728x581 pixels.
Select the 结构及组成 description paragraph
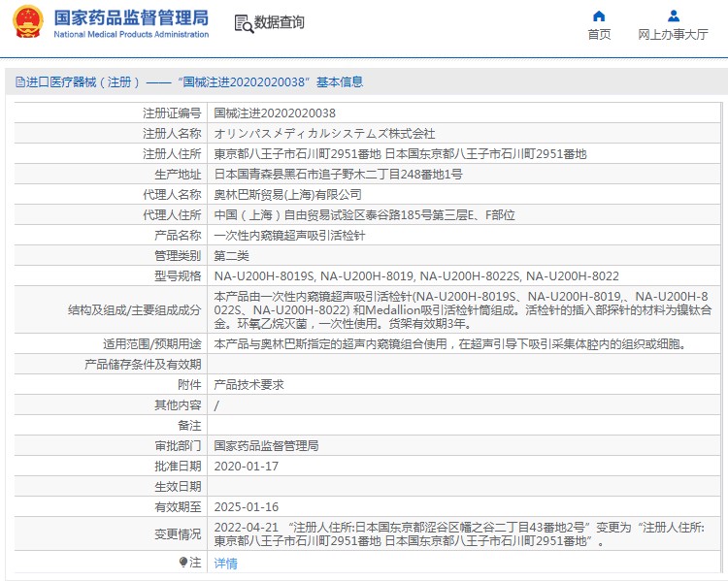(462, 310)
